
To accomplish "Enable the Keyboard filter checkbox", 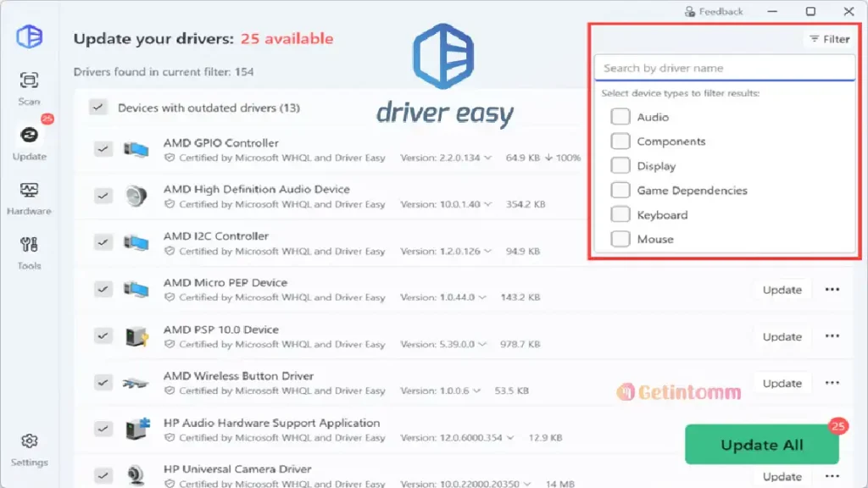I will coord(620,214).
